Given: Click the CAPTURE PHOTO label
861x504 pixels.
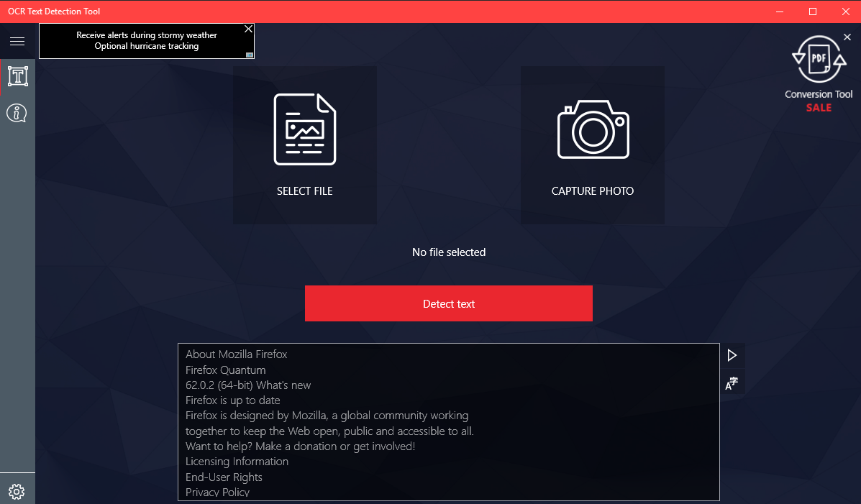Looking at the screenshot, I should 593,191.
